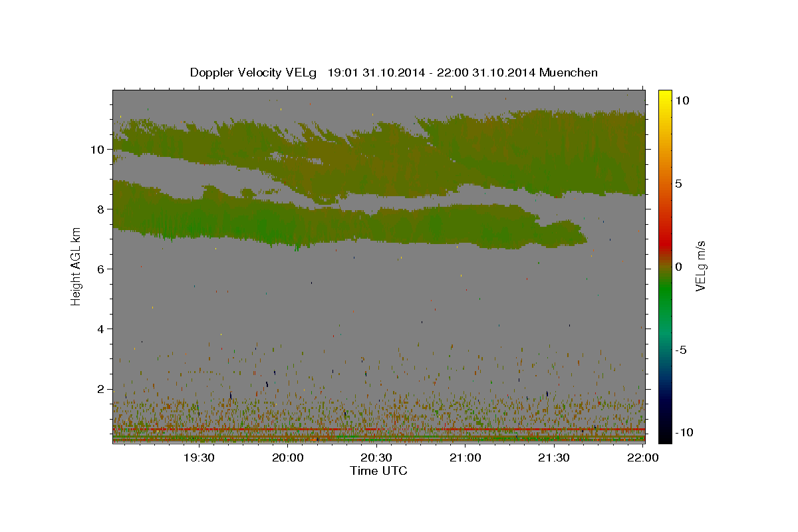This screenshot has width=798, height=532.
Task: Click the height tick label 4
Action: [x=101, y=329]
